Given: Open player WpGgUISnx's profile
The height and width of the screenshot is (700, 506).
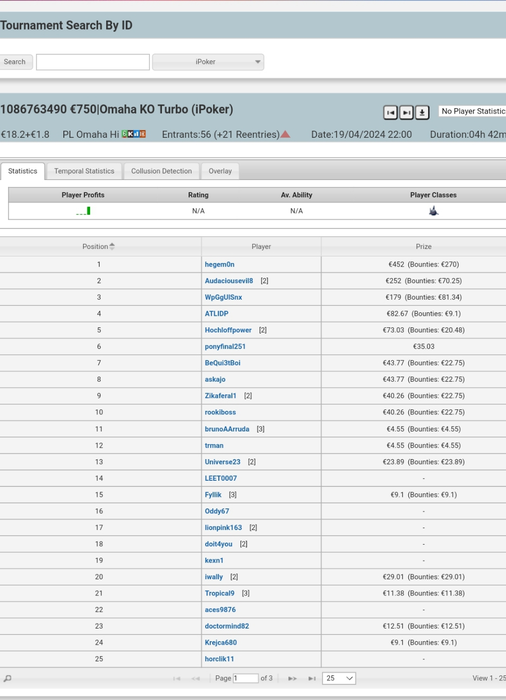Looking at the screenshot, I should point(223,297).
